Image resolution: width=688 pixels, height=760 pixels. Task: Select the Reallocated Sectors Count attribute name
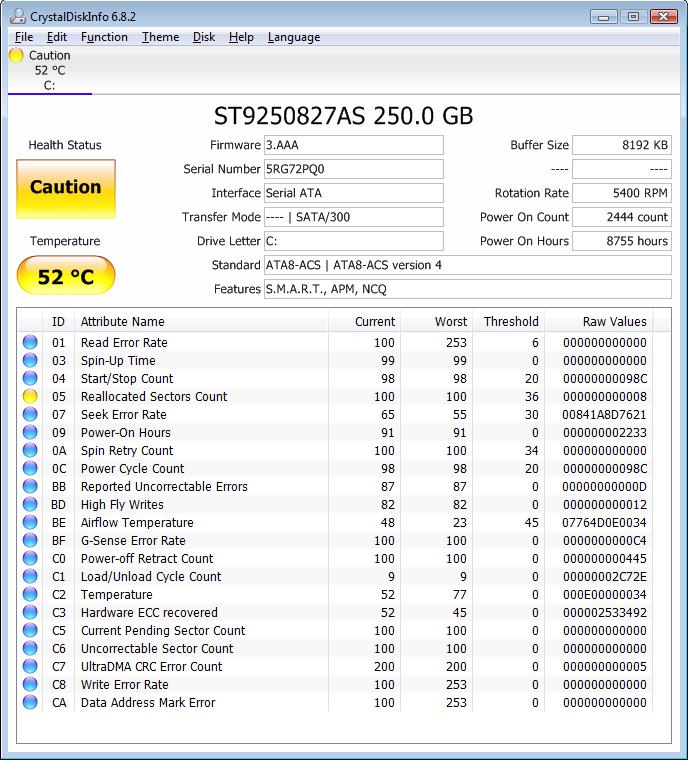[154, 396]
